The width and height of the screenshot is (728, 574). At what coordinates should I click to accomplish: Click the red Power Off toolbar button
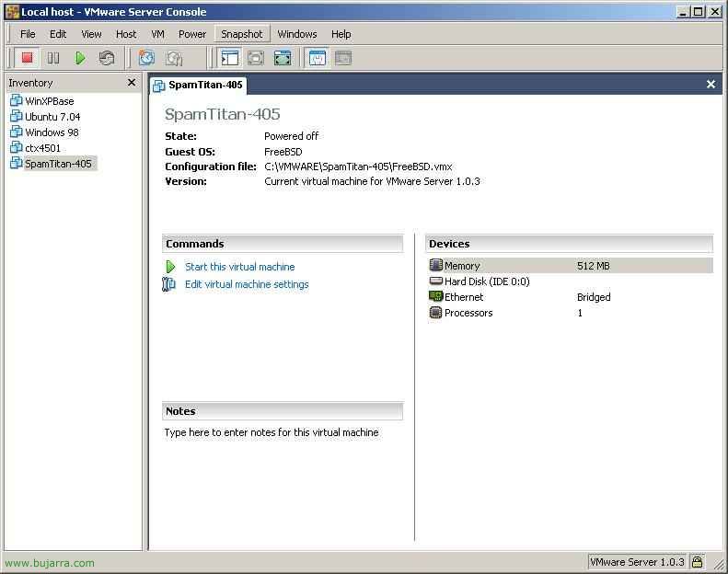click(27, 58)
